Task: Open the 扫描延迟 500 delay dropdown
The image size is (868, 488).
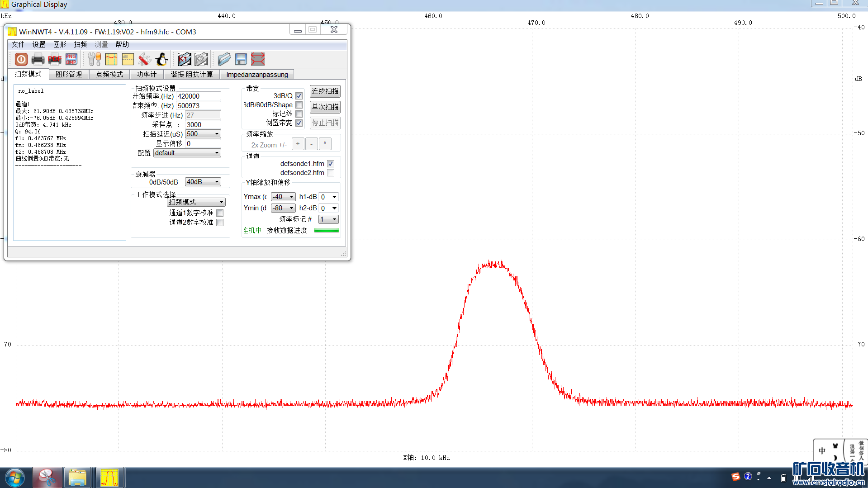Action: click(x=203, y=134)
